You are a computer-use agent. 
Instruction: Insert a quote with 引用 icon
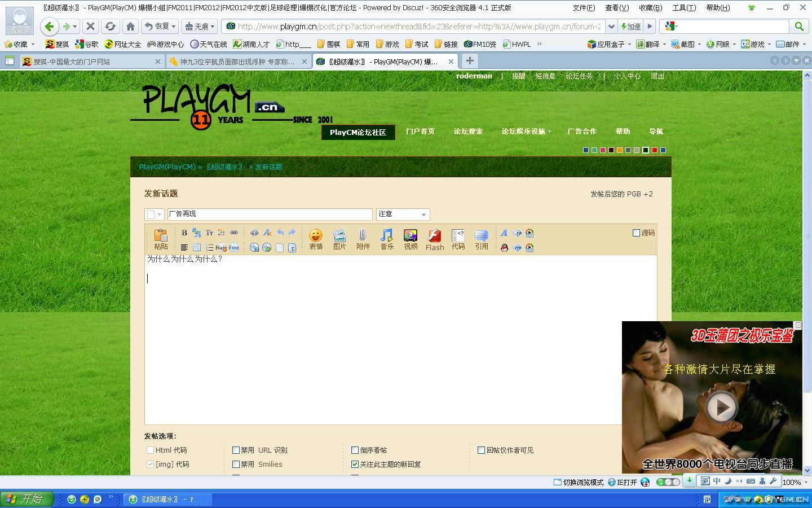coord(482,239)
